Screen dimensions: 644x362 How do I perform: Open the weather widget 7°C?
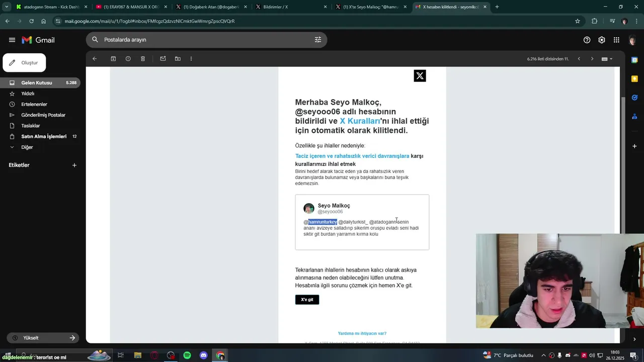click(x=508, y=355)
